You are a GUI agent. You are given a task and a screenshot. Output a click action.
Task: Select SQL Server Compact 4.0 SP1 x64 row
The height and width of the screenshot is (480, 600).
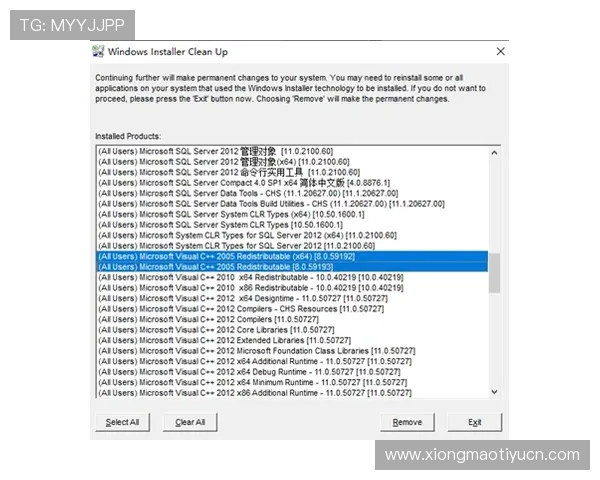[x=292, y=183]
